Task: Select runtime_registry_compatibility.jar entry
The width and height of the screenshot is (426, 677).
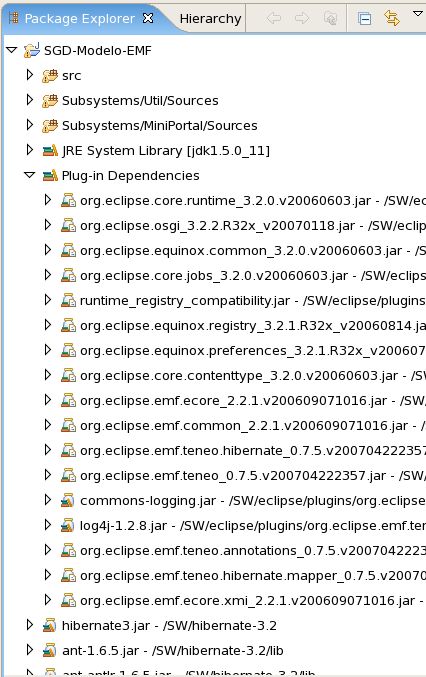Action: (185, 301)
